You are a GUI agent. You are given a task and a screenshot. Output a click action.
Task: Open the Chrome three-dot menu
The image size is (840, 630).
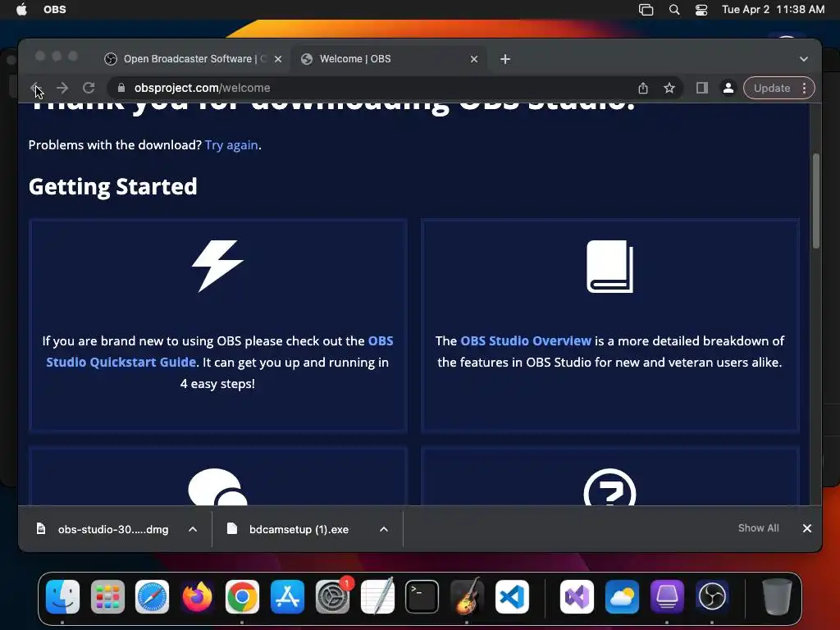tap(804, 88)
